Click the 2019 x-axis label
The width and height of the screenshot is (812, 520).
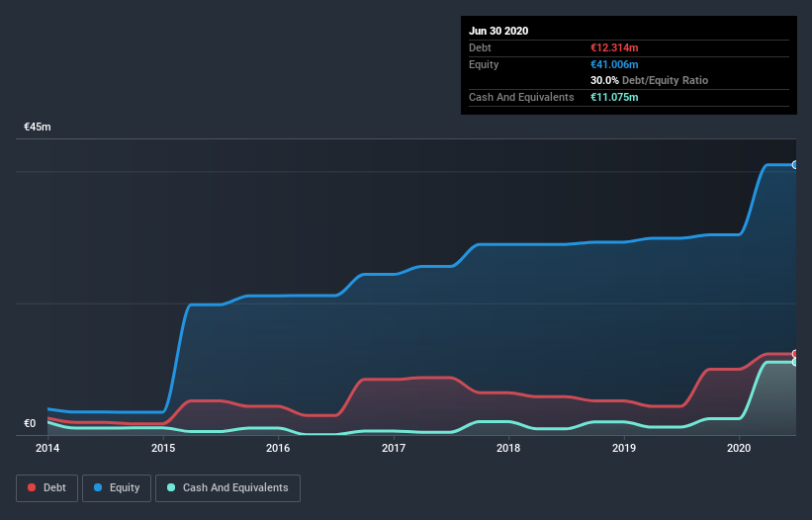pyautogui.click(x=624, y=448)
